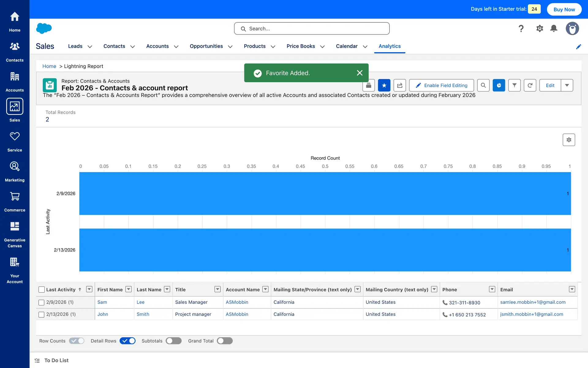Check the 2/9/2026 row checkbox
The width and height of the screenshot is (588, 368).
click(x=42, y=302)
